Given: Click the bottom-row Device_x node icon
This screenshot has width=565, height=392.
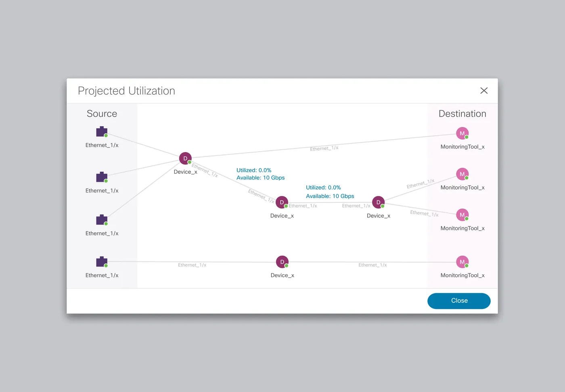Looking at the screenshot, I should [282, 262].
